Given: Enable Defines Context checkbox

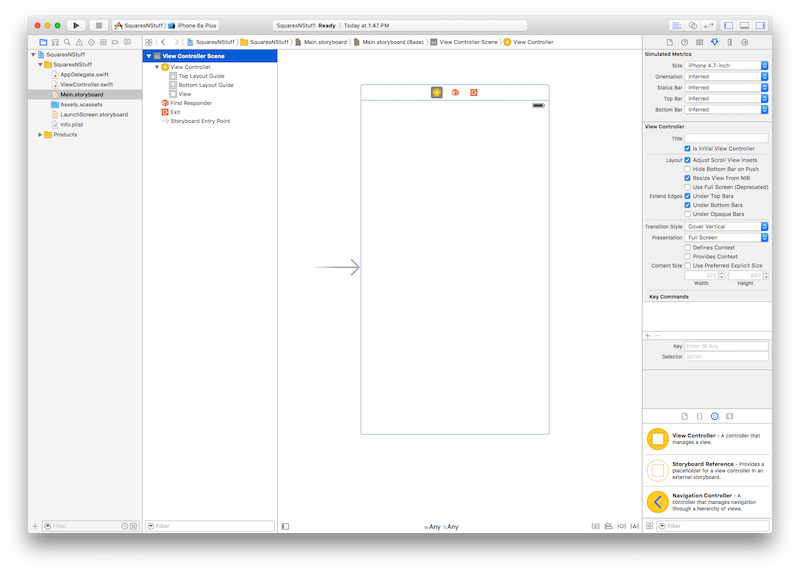Looking at the screenshot, I should coord(687,247).
